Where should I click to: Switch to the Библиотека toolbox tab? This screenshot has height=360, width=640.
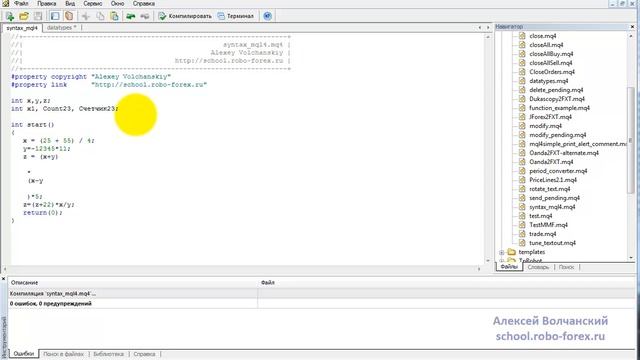109,354
